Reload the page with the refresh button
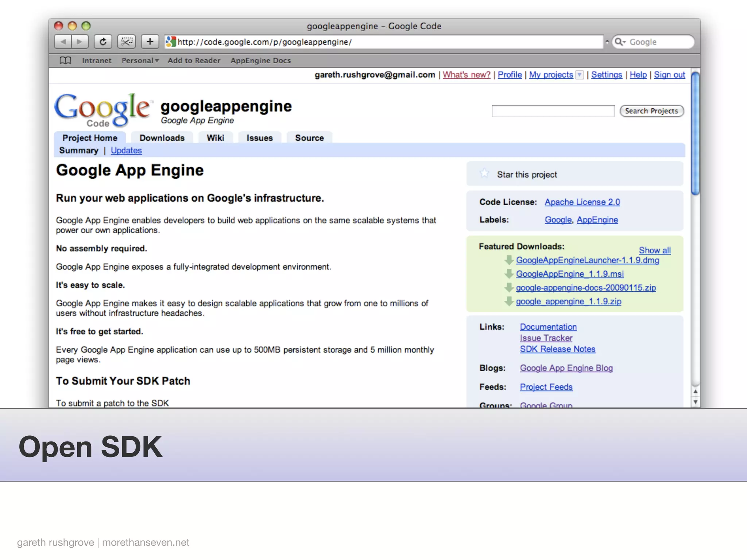The image size is (747, 560). coord(103,42)
